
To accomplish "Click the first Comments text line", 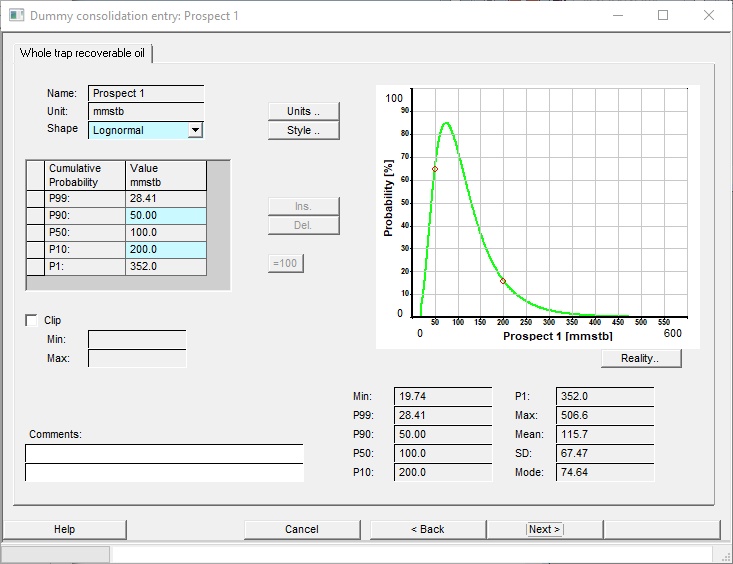I will pyautogui.click(x=164, y=454).
